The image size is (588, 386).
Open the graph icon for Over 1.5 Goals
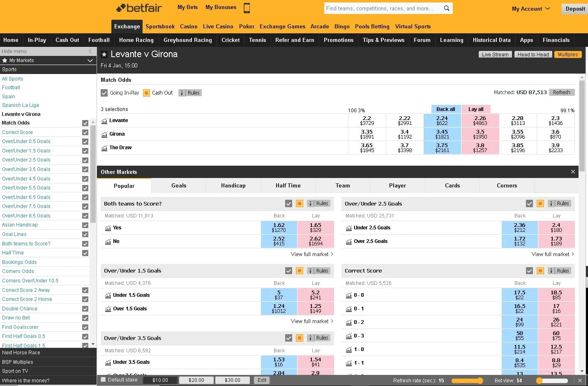[x=108, y=309]
